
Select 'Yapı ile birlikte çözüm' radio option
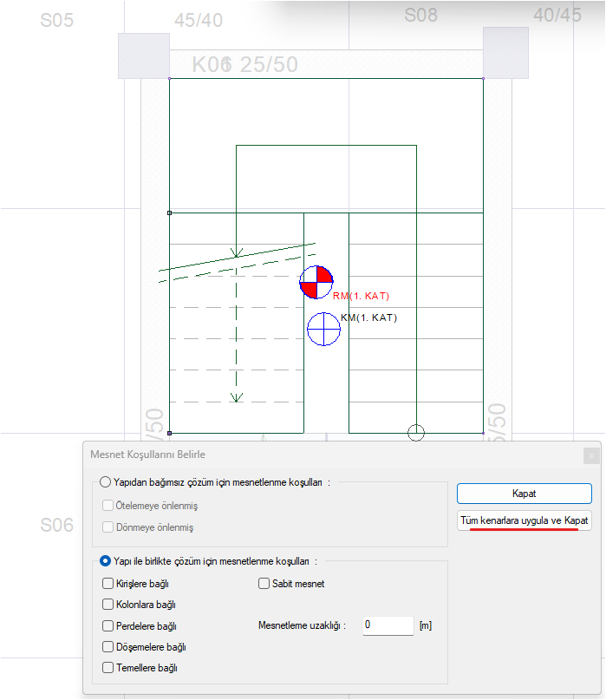(x=106, y=561)
